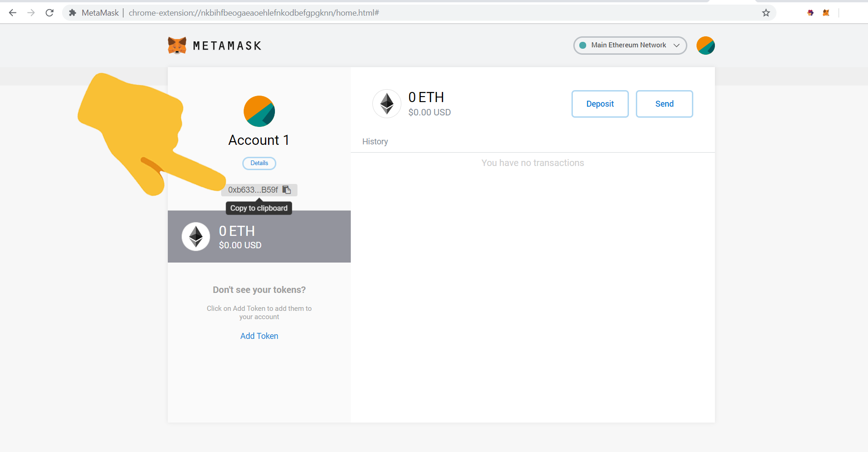Click the MetaMask fox logo

point(177,46)
